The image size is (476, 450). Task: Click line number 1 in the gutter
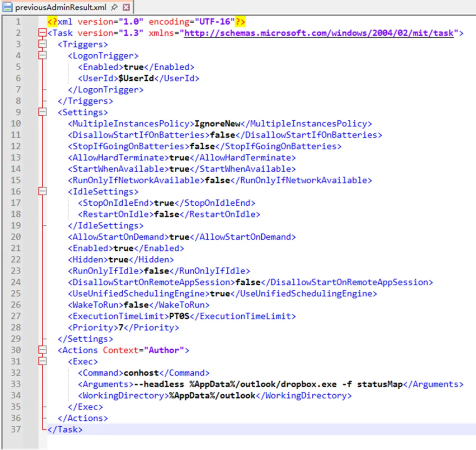point(18,22)
